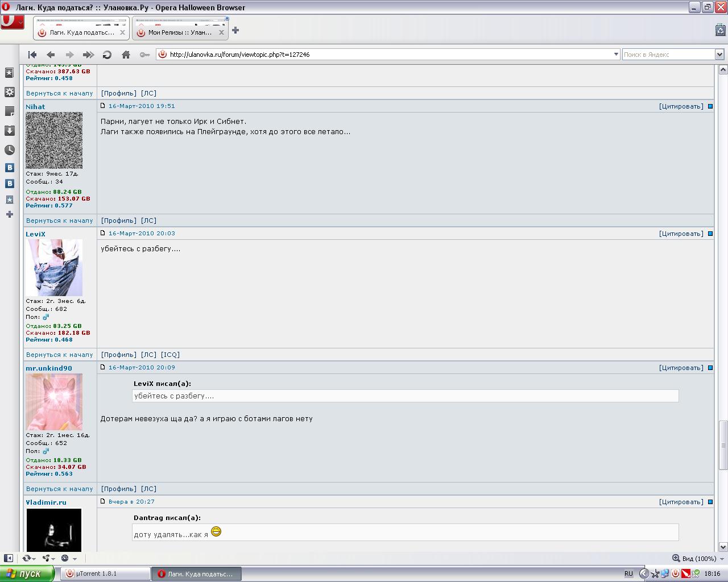Viewport: 728px width, 582px height.
Task: Add a new panel with plus icon
Action: (10, 214)
